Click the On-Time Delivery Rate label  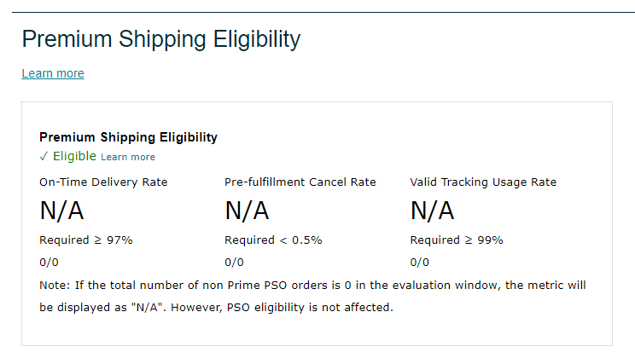[x=103, y=182]
